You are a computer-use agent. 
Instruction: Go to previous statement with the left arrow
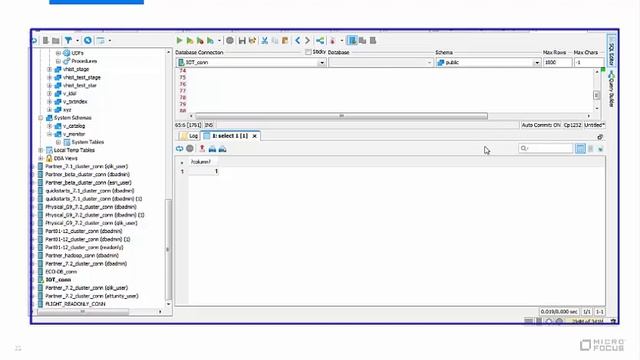coord(298,40)
